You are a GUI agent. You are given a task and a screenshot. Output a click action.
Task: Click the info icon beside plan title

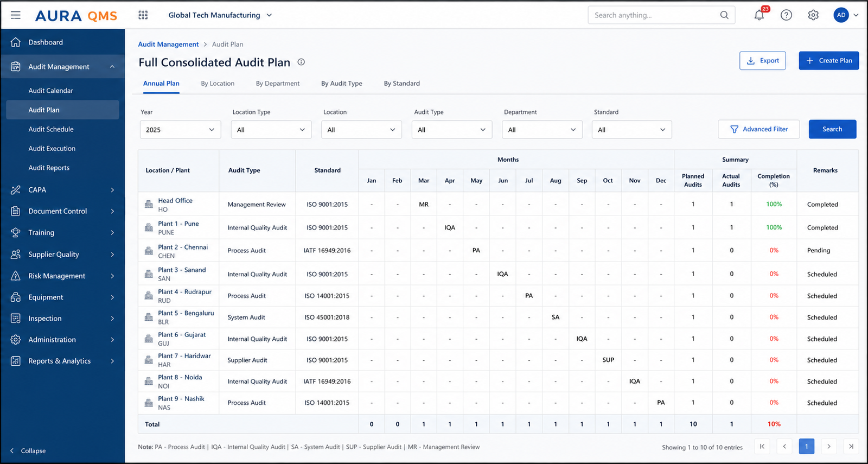[x=301, y=62]
